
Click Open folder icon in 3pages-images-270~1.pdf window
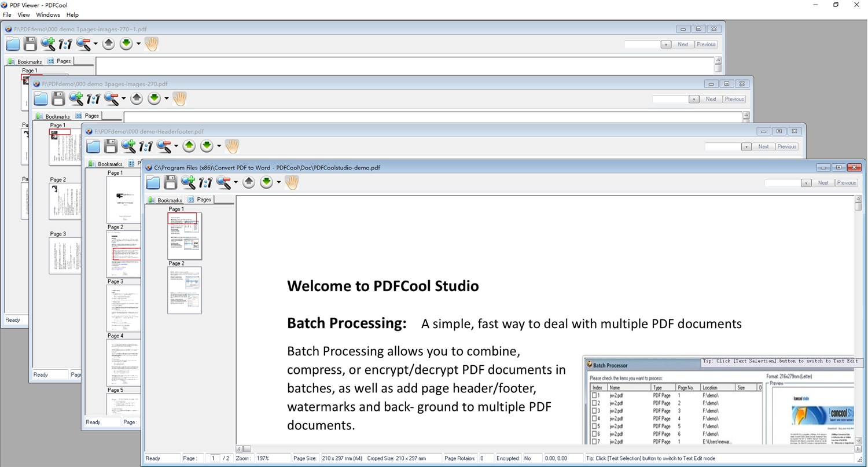pos(13,44)
